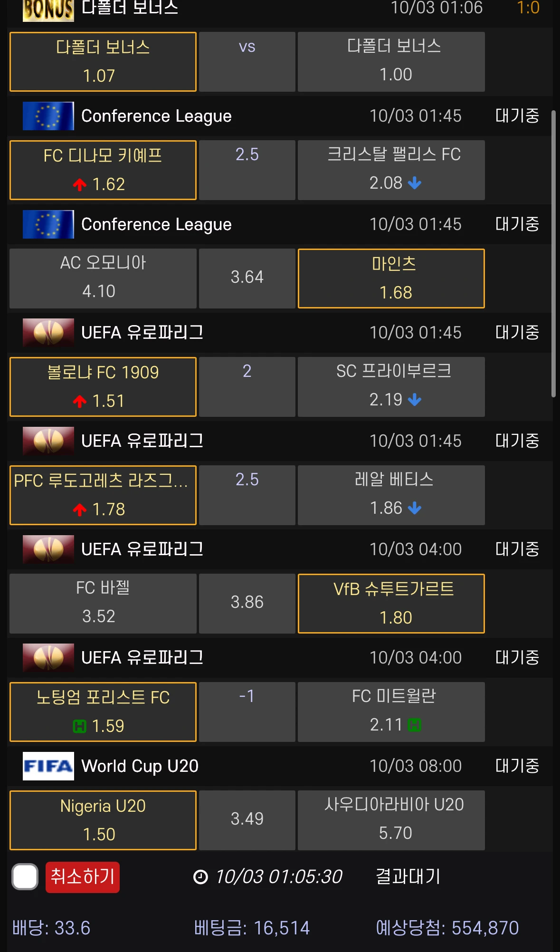Click the FIFA World Cup U20 logo

click(48, 766)
